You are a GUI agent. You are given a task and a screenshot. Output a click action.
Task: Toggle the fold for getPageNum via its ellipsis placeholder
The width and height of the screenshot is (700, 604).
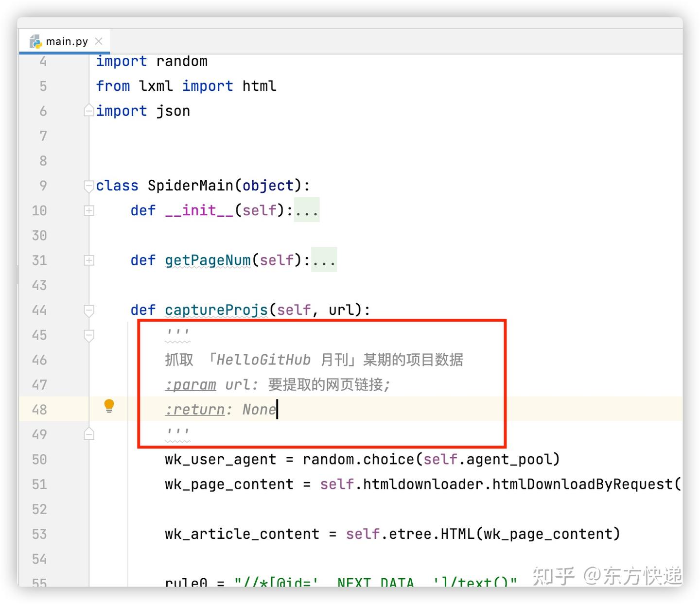(x=324, y=260)
